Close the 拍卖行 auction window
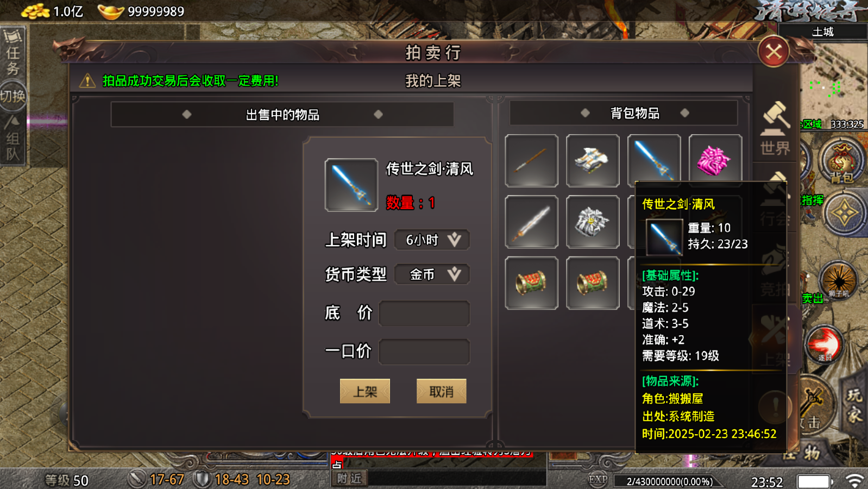Screen dimensions: 868x489 (x=773, y=52)
